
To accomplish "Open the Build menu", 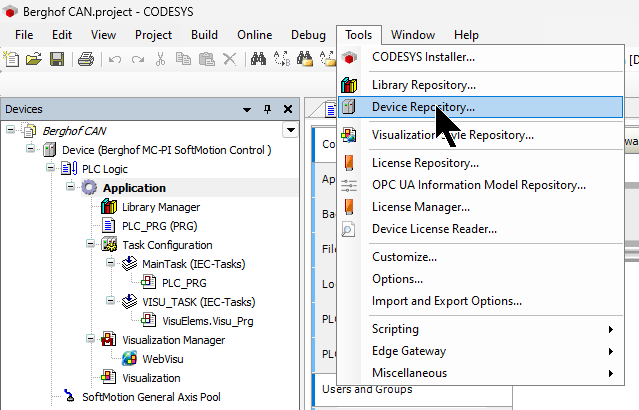I will tap(205, 35).
